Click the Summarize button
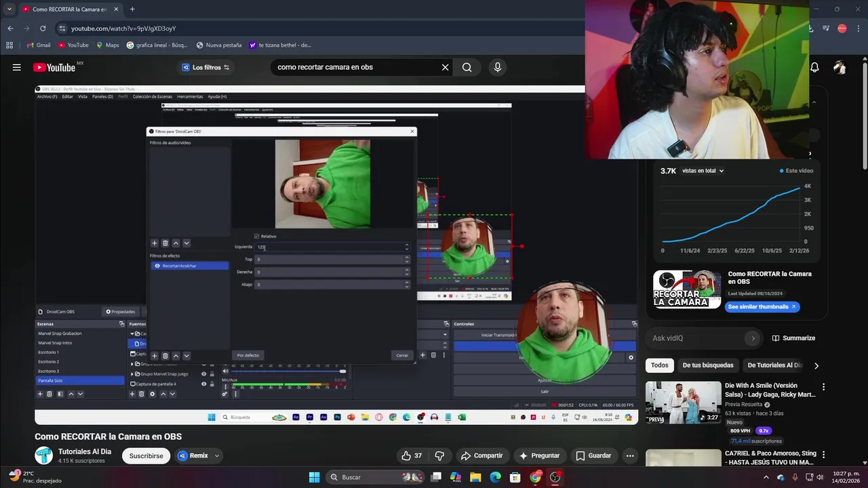 click(793, 338)
